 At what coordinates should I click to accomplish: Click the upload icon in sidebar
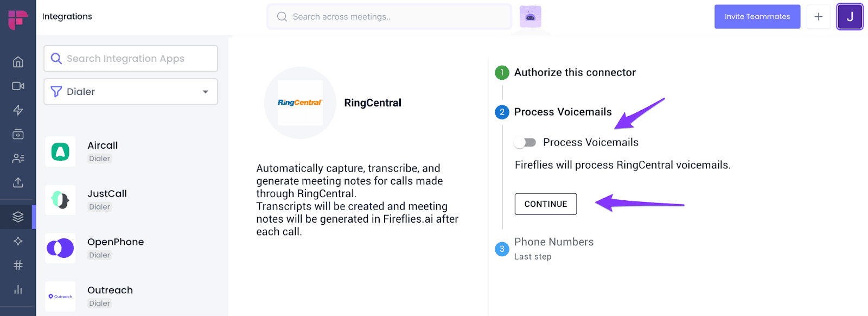pos(18,182)
